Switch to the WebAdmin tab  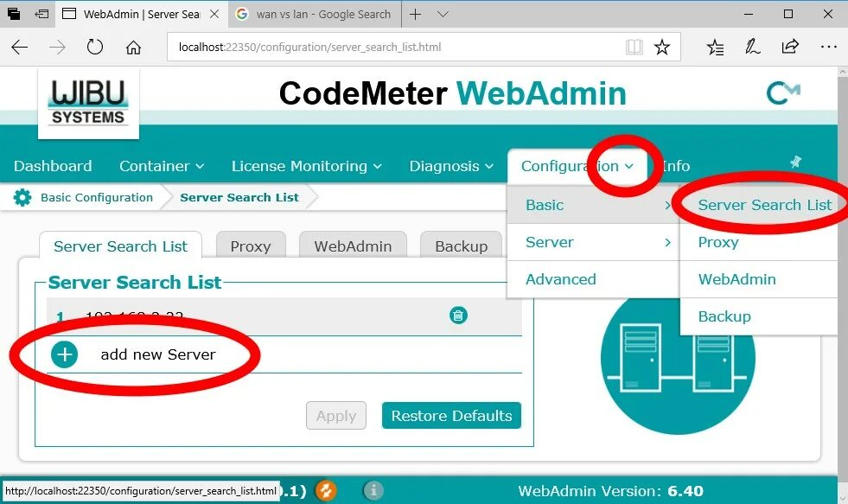pyautogui.click(x=353, y=246)
